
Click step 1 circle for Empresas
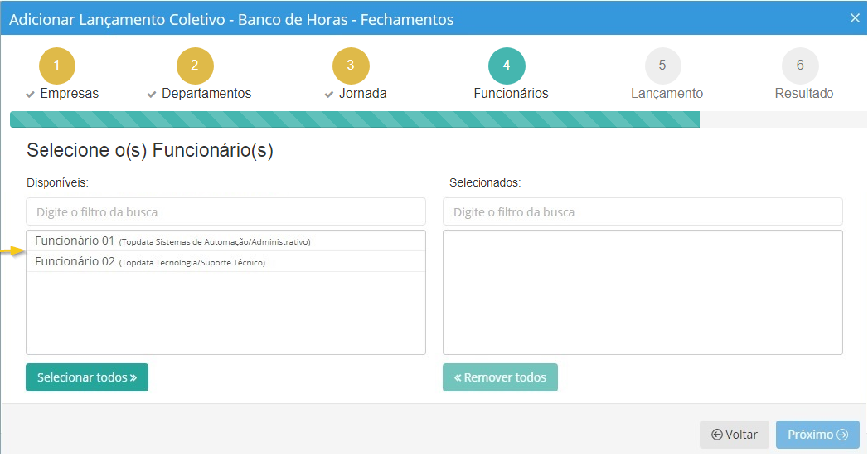tap(56, 66)
